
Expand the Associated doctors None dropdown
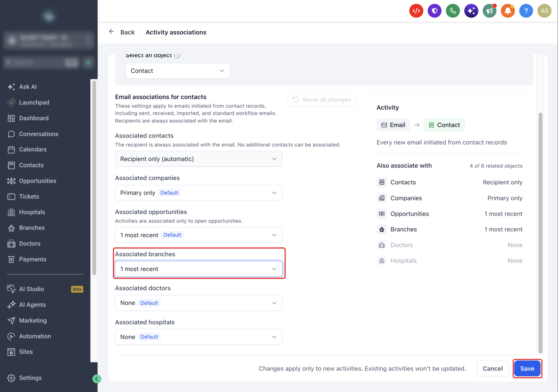pyautogui.click(x=199, y=303)
